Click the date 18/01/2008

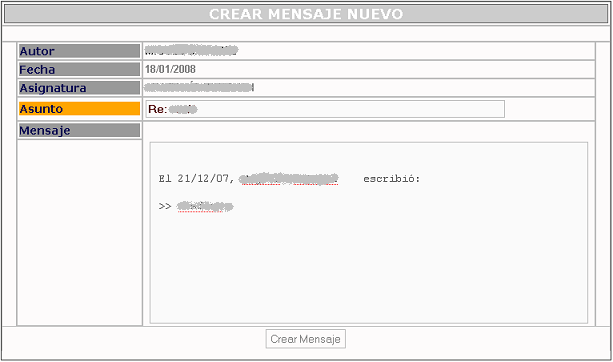[170, 70]
